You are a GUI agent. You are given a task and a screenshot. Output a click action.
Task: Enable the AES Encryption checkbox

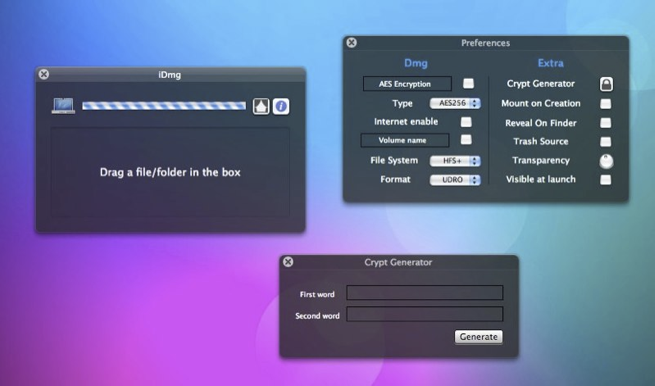pos(469,84)
